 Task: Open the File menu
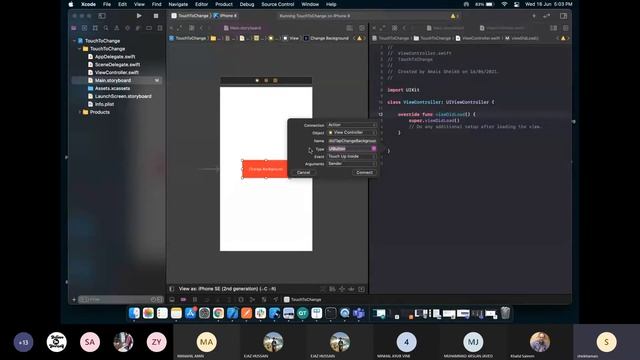(x=107, y=4)
